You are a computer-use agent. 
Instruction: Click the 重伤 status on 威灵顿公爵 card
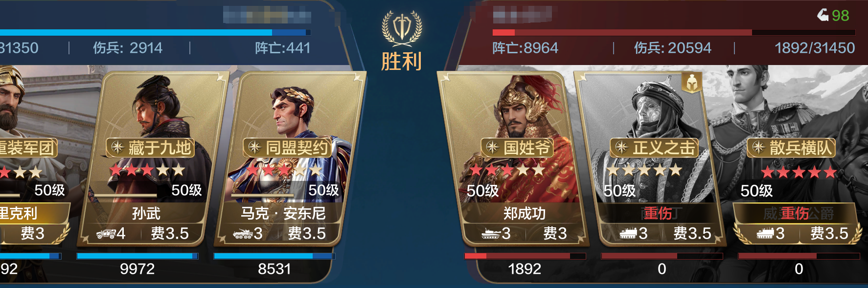point(795,213)
